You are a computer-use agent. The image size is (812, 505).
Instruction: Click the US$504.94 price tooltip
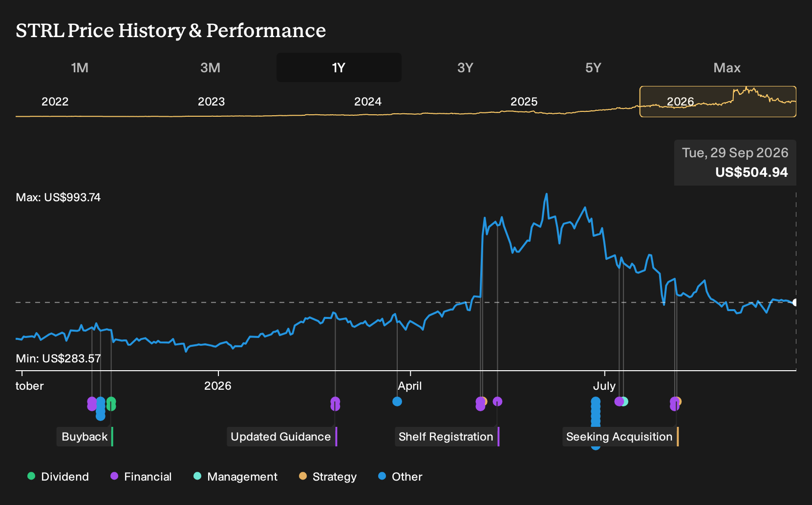point(735,163)
